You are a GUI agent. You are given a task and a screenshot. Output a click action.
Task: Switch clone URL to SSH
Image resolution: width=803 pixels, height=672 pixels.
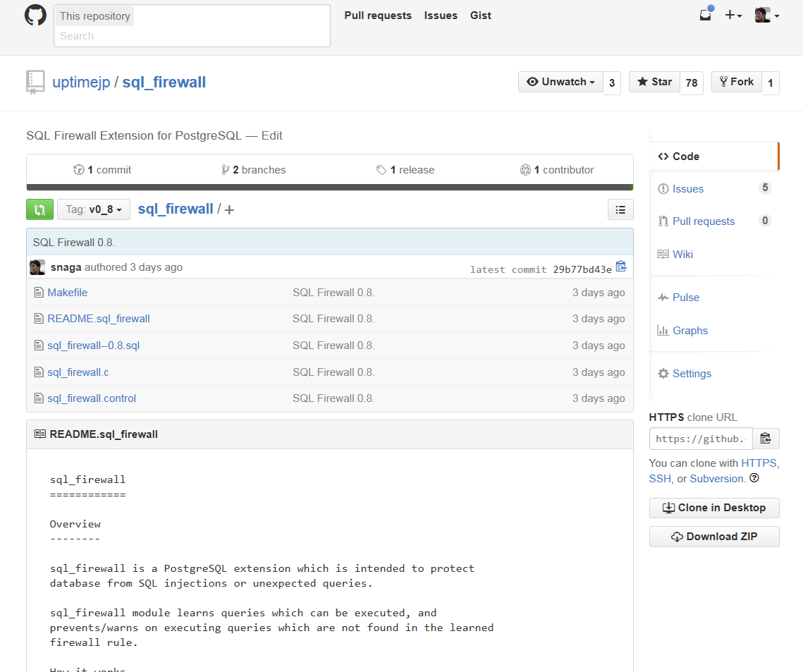click(x=660, y=478)
